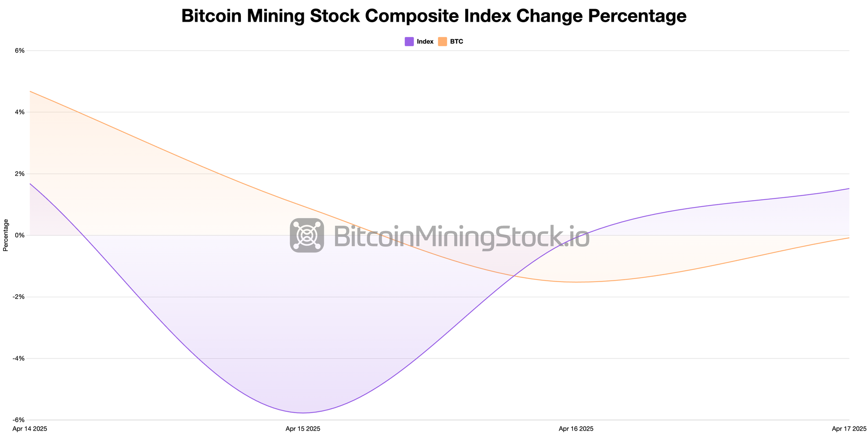Click the -2% y-axis tick label
The height and width of the screenshot is (434, 868).
(19, 297)
